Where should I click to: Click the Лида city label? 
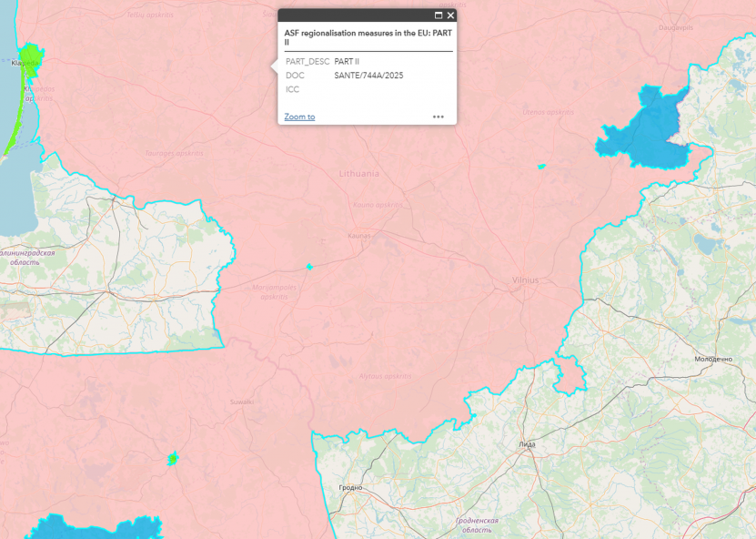pos(527,444)
